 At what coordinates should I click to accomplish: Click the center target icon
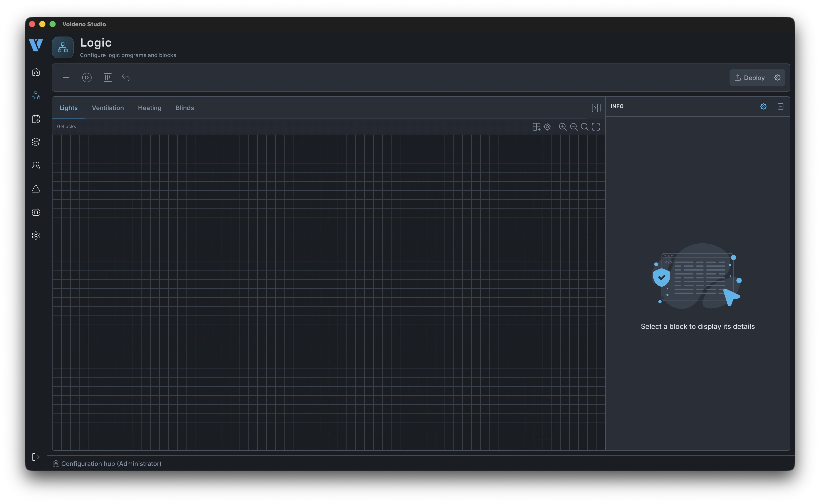click(x=547, y=127)
